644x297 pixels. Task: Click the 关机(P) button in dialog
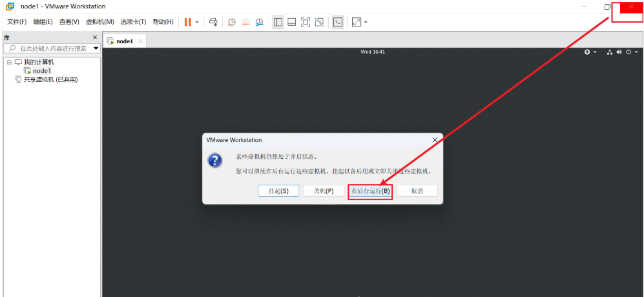[324, 191]
